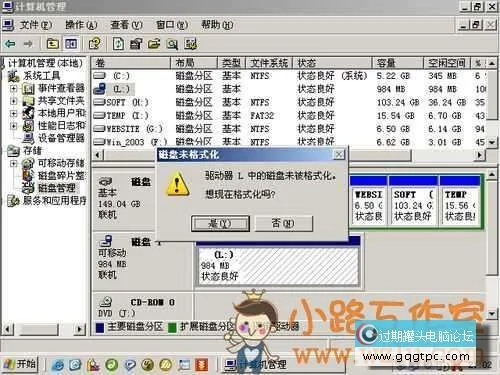Expand the 本地用户和组 tree node
The image size is (500, 375).
point(13,114)
